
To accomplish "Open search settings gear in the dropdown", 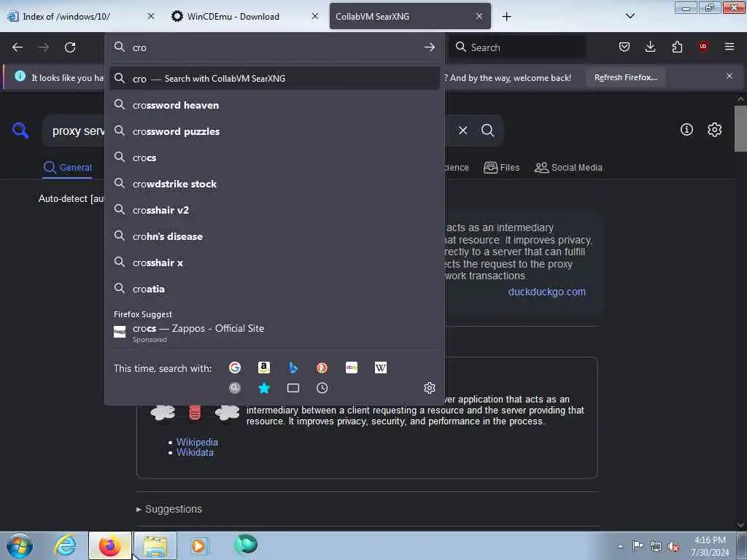I will click(429, 388).
